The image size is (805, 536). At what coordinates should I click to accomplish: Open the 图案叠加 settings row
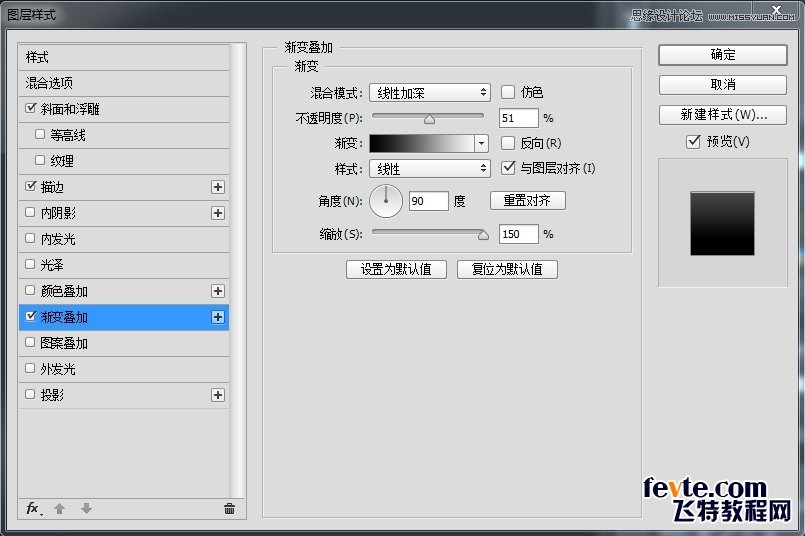[124, 343]
